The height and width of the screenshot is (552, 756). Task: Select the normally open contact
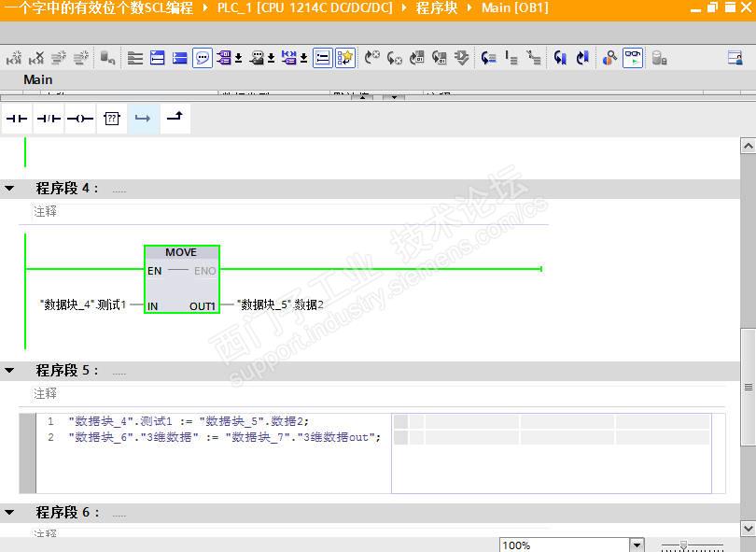(17, 119)
